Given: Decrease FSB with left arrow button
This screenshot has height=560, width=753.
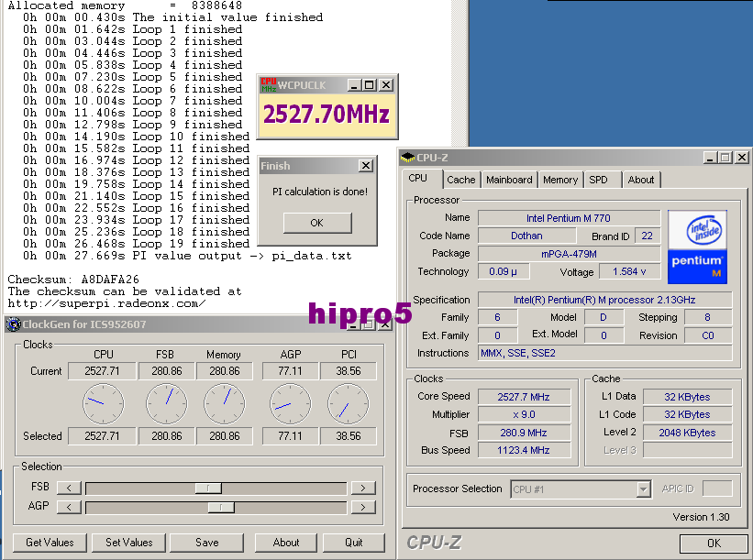Looking at the screenshot, I should [x=69, y=488].
